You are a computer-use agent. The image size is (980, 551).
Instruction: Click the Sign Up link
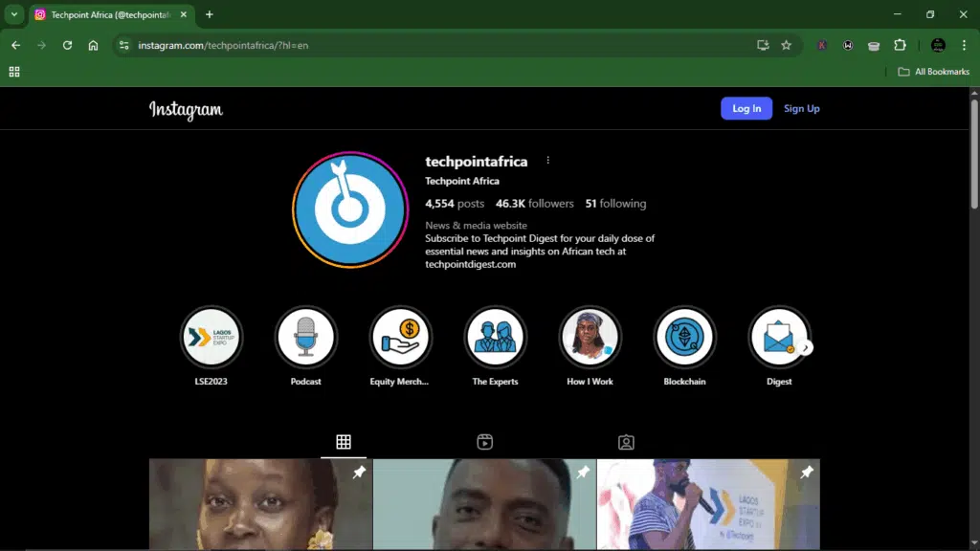pyautogui.click(x=801, y=108)
